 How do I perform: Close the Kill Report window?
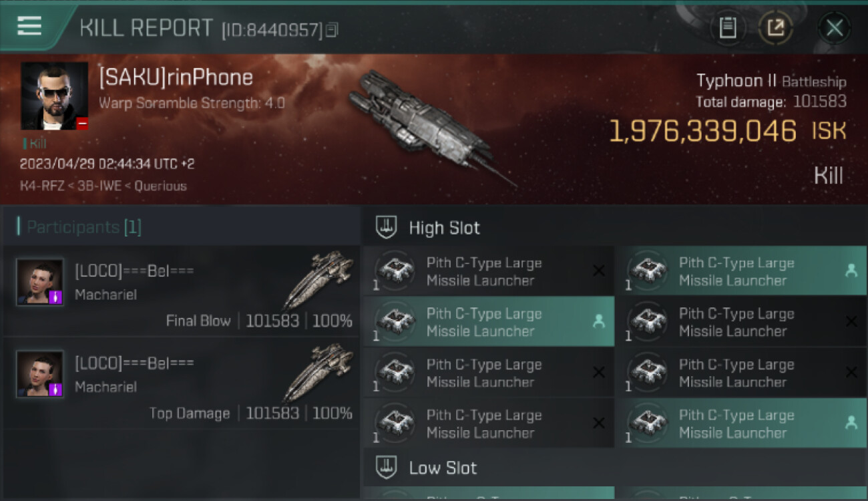point(834,28)
